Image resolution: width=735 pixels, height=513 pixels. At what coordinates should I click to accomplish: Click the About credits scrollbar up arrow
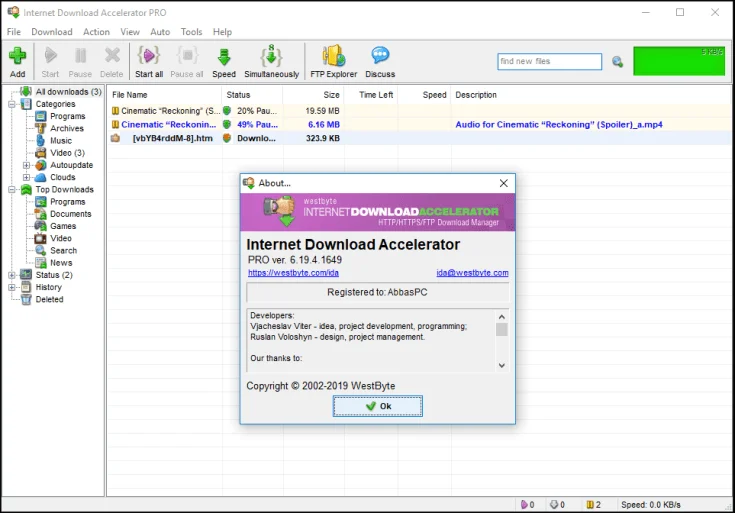502,317
